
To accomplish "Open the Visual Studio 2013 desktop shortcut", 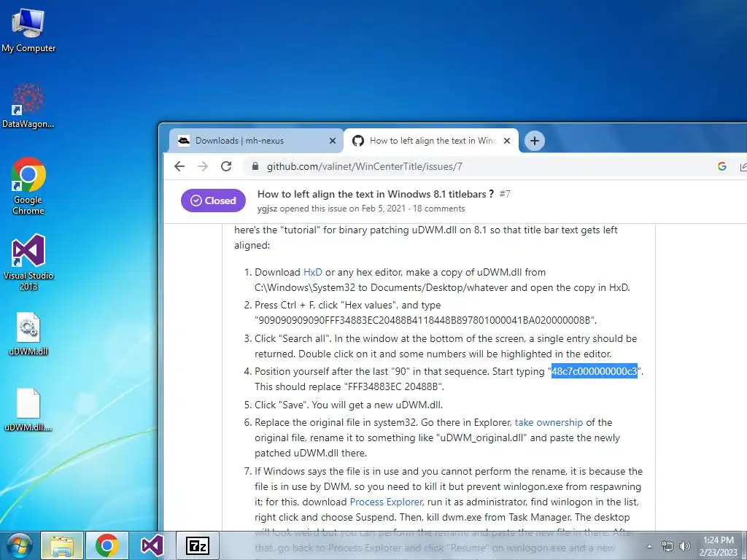I will (x=28, y=262).
